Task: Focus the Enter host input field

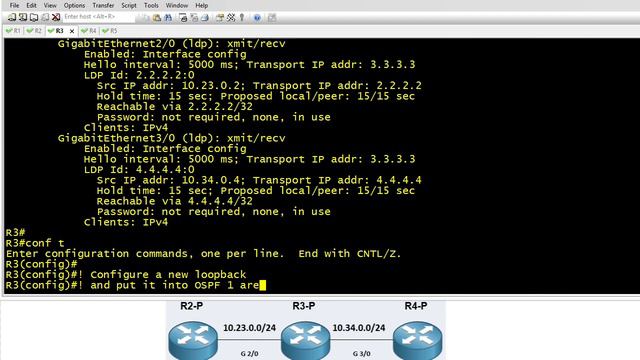Action: (98, 17)
